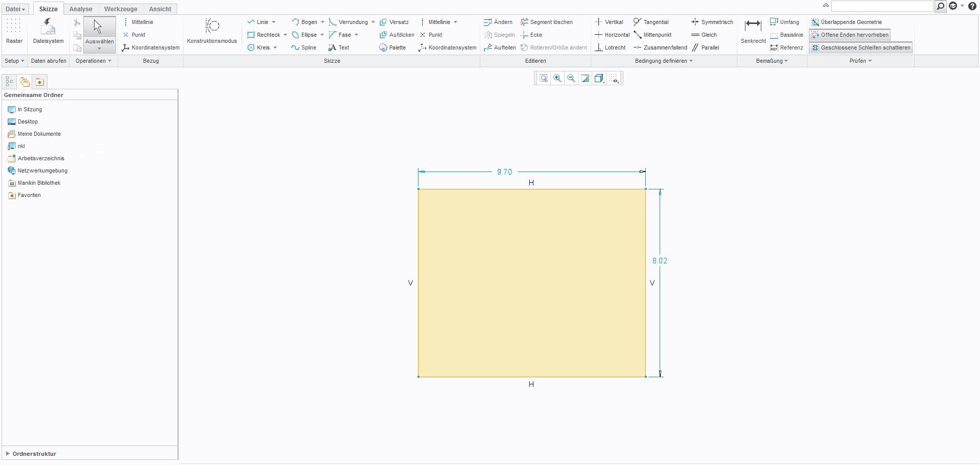Click the Text sketch tool
Viewport: 980px width, 465px height.
tap(339, 47)
